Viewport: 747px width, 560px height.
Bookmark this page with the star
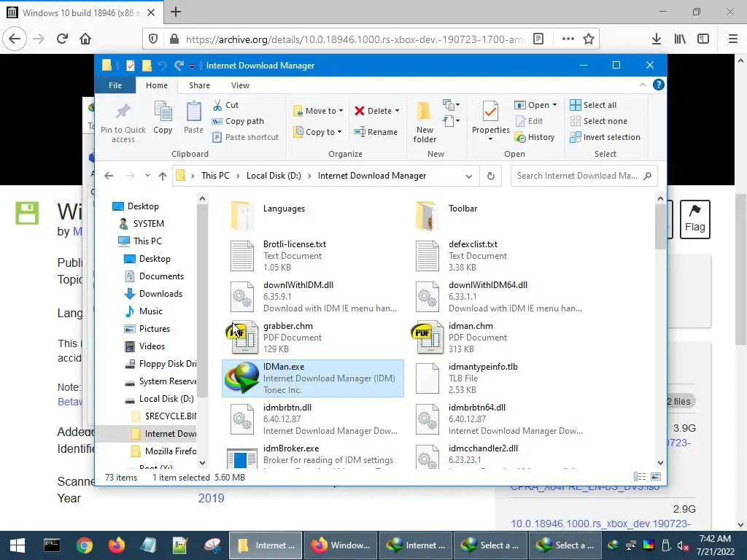pyautogui.click(x=589, y=39)
